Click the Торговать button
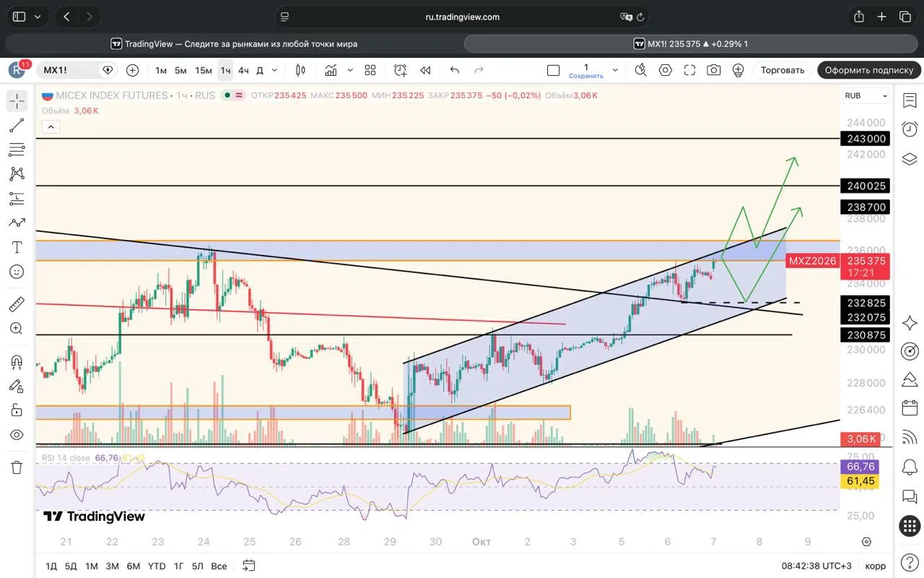Image resolution: width=924 pixels, height=578 pixels. point(783,70)
